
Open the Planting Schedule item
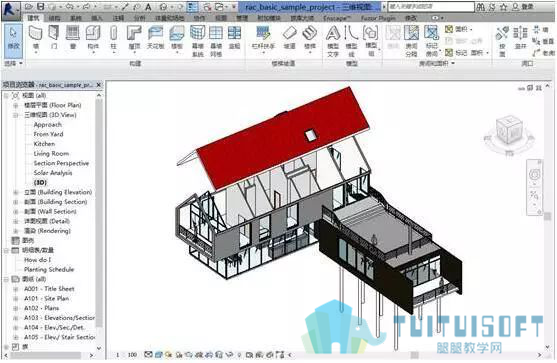pyautogui.click(x=49, y=270)
